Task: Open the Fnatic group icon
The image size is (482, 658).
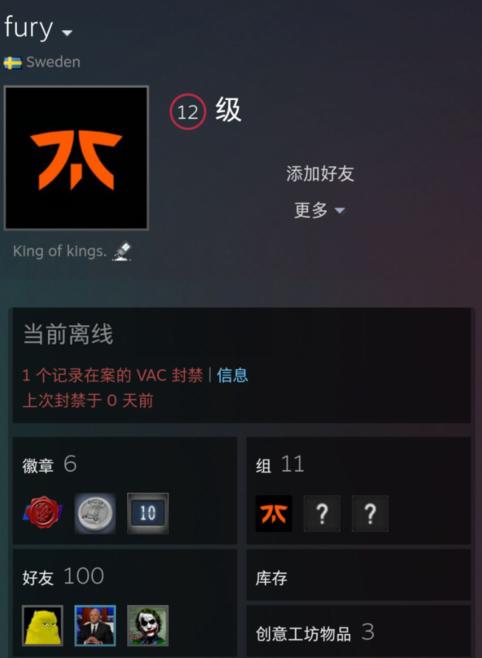Action: click(274, 514)
